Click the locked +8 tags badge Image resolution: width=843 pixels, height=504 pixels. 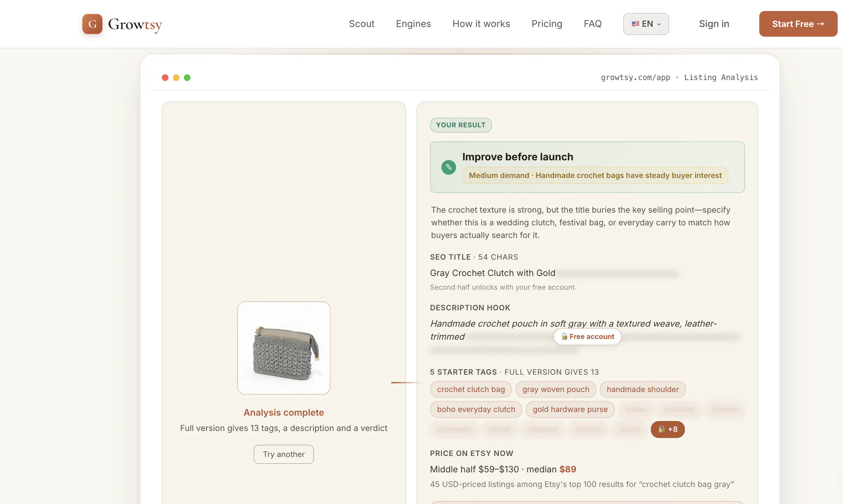click(x=667, y=429)
